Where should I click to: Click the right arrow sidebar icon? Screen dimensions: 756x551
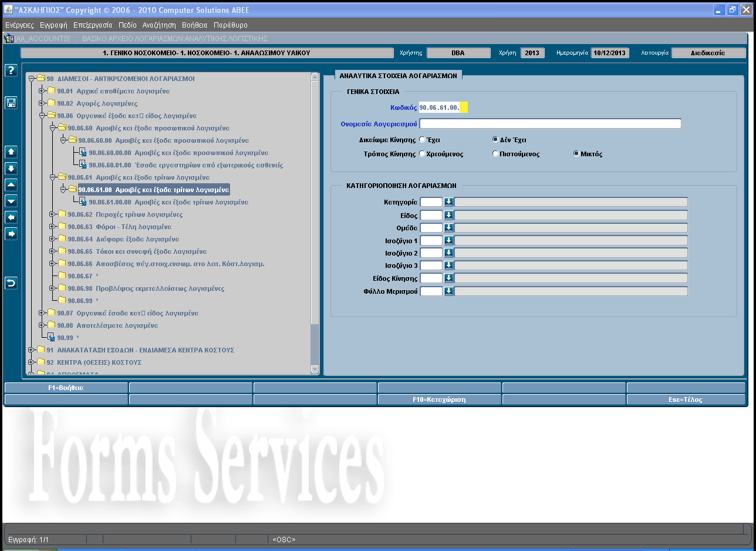click(11, 234)
